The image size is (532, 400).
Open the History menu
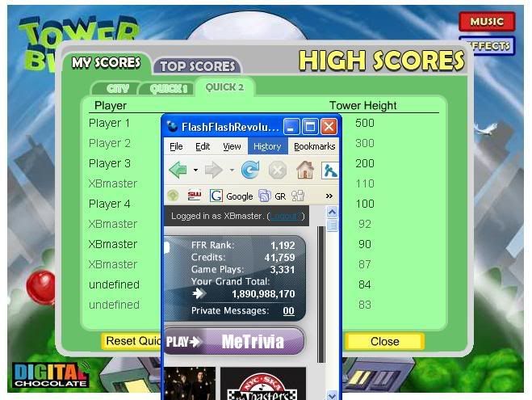pos(266,146)
